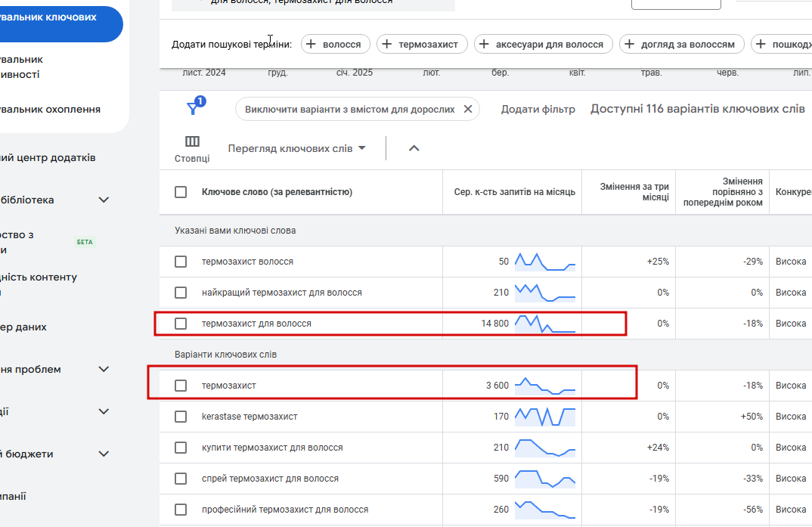Sort by Сер. к-сть запитів на місяць
Screen dimensions: 812x527
[x=514, y=192]
